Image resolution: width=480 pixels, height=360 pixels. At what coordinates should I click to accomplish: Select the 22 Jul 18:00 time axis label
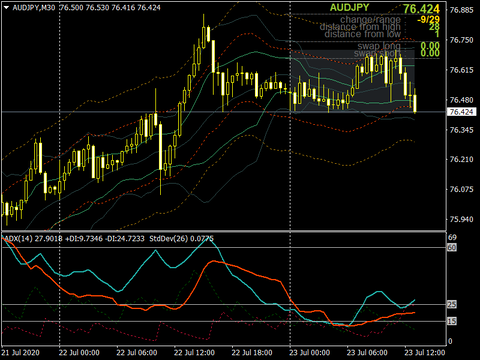252,353
